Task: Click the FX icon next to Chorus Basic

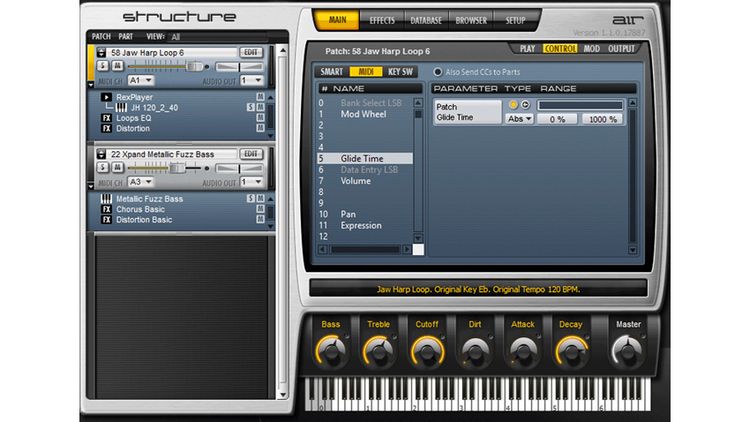Action: point(106,210)
